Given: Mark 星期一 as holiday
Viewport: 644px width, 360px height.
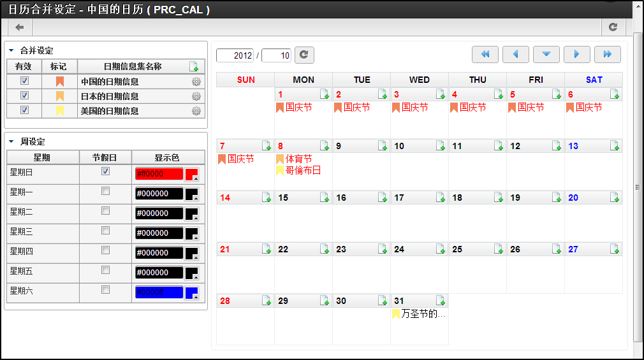Looking at the screenshot, I should (106, 191).
